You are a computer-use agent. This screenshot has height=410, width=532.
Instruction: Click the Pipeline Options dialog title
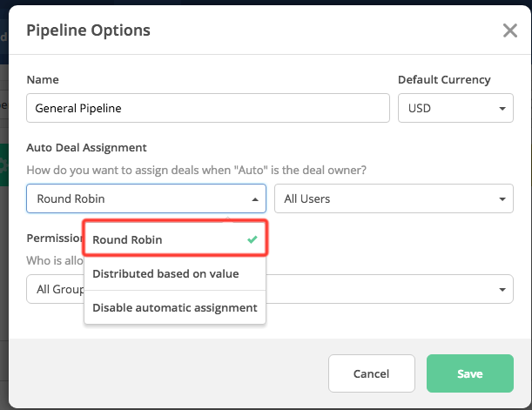[x=88, y=30]
